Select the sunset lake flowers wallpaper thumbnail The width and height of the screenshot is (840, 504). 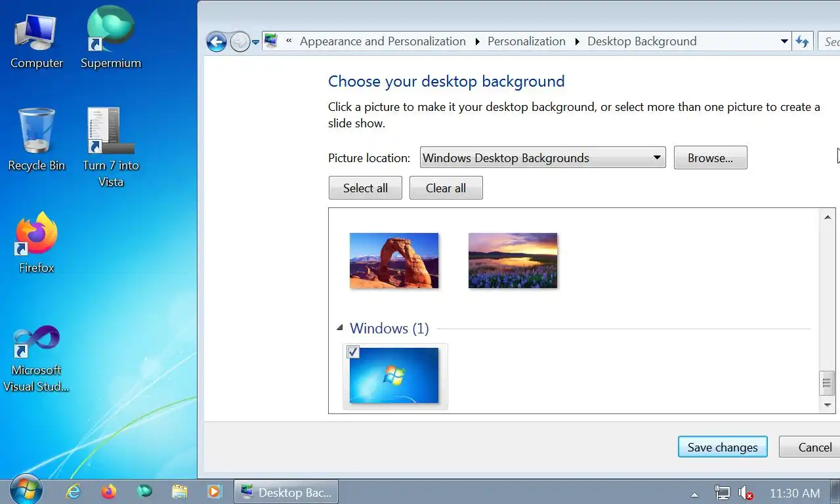[x=513, y=261]
